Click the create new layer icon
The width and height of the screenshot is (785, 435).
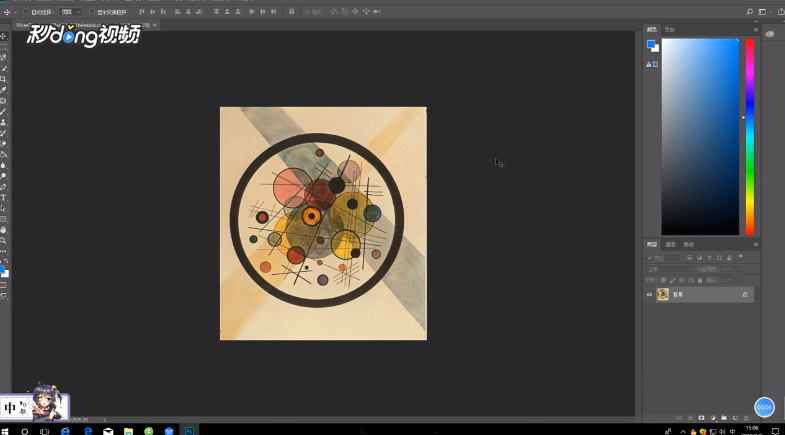735,418
